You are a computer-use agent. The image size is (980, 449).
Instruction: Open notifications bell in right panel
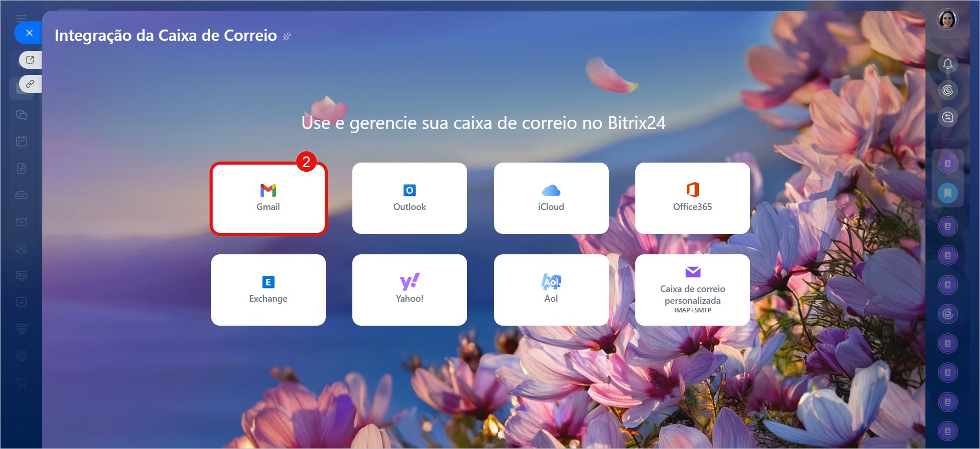947,64
